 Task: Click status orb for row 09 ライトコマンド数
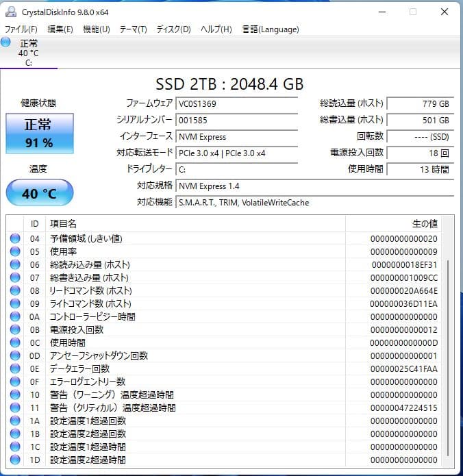(x=15, y=303)
